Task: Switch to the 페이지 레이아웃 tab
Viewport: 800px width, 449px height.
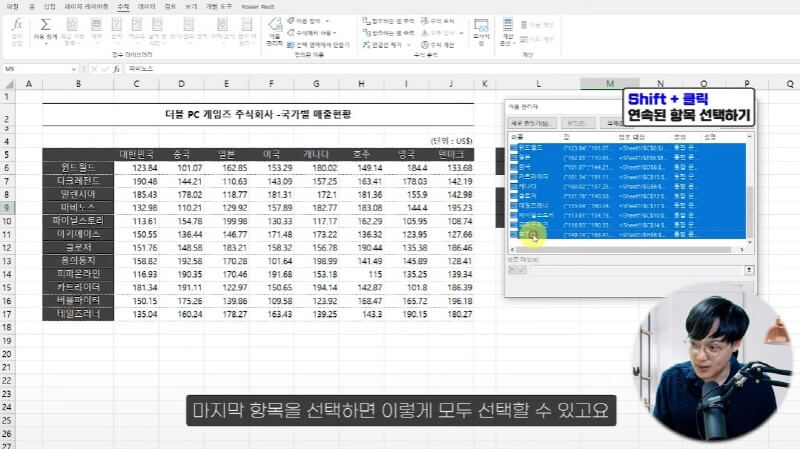Action: [x=86, y=7]
